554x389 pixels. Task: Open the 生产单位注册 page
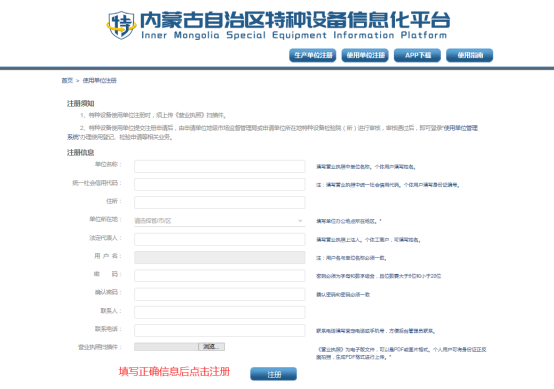[313, 55]
